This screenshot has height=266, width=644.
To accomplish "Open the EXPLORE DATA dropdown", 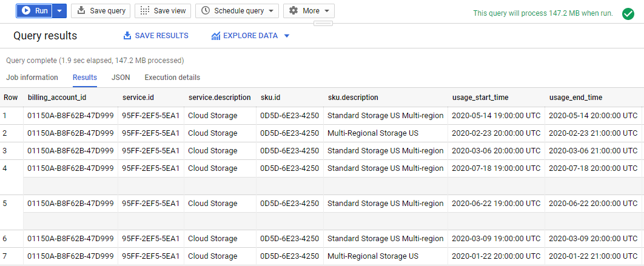I will 250,36.
